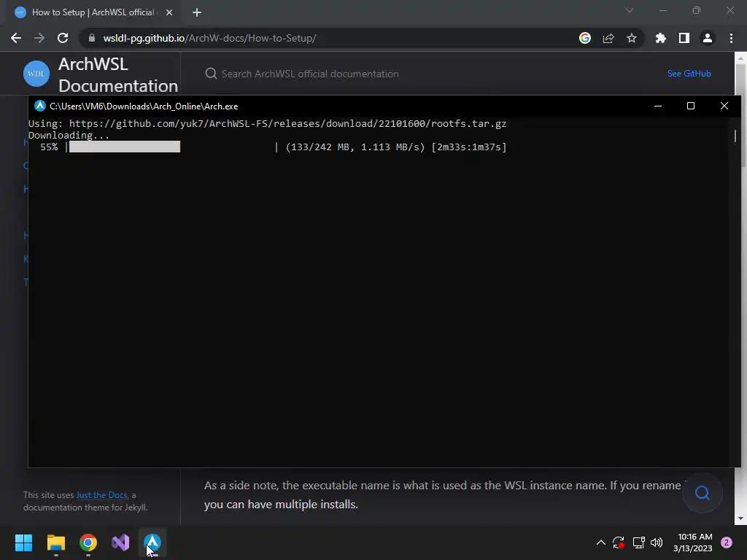
Task: Open network tray icon
Action: [638, 542]
